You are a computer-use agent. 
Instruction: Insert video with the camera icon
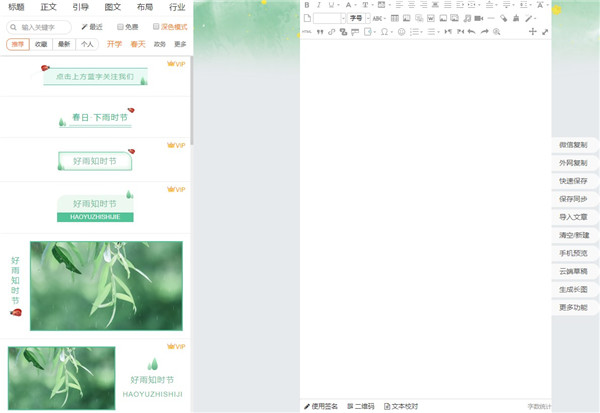coord(479,18)
